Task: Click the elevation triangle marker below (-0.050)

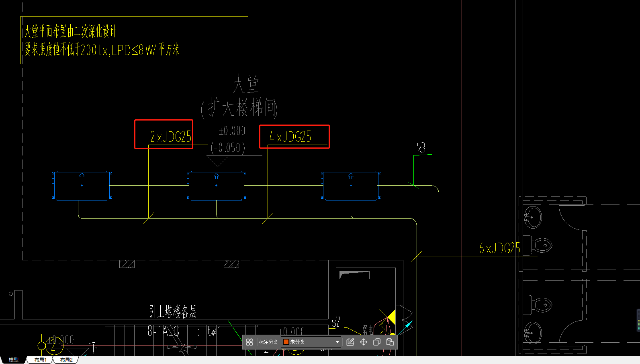Action: pyautogui.click(x=217, y=161)
